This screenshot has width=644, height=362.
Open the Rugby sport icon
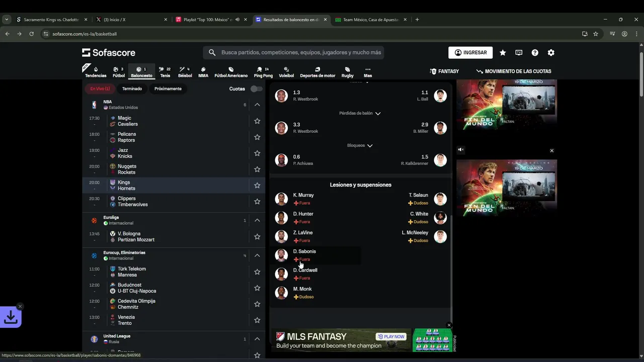pyautogui.click(x=348, y=72)
